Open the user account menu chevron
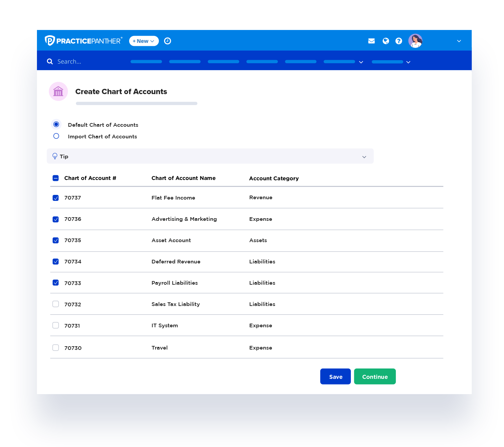Screen dimensions: 504x447 pos(459,41)
